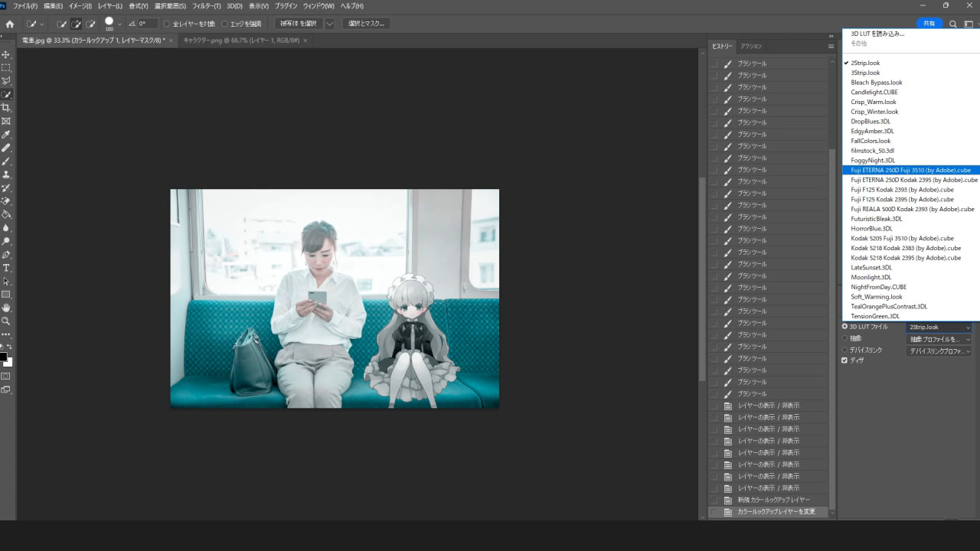The height and width of the screenshot is (551, 980).
Task: Open the イメージ(I) menu
Action: (80, 6)
